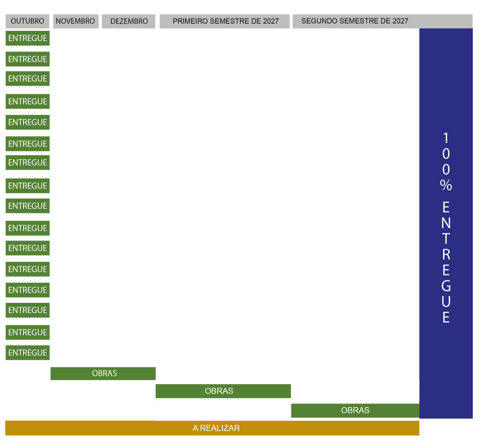Select the lowest ENTREGUE box above OBRAS
This screenshot has height=448, width=499.
point(27,353)
